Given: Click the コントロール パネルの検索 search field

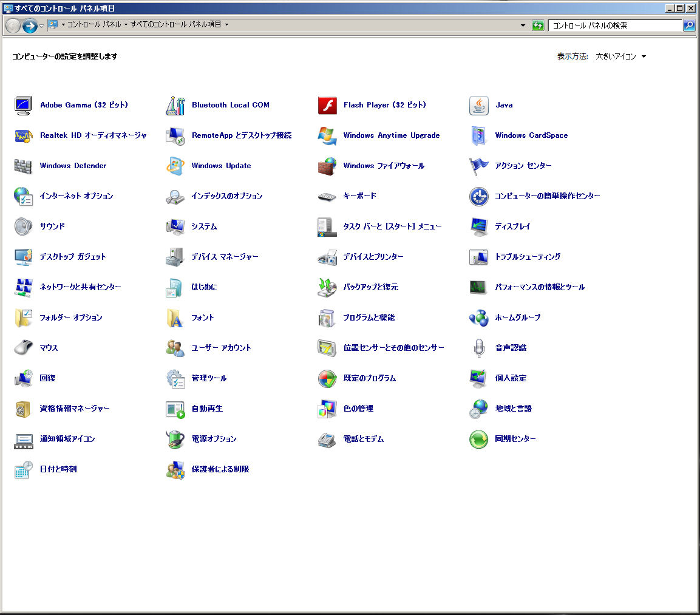Looking at the screenshot, I should 615,25.
